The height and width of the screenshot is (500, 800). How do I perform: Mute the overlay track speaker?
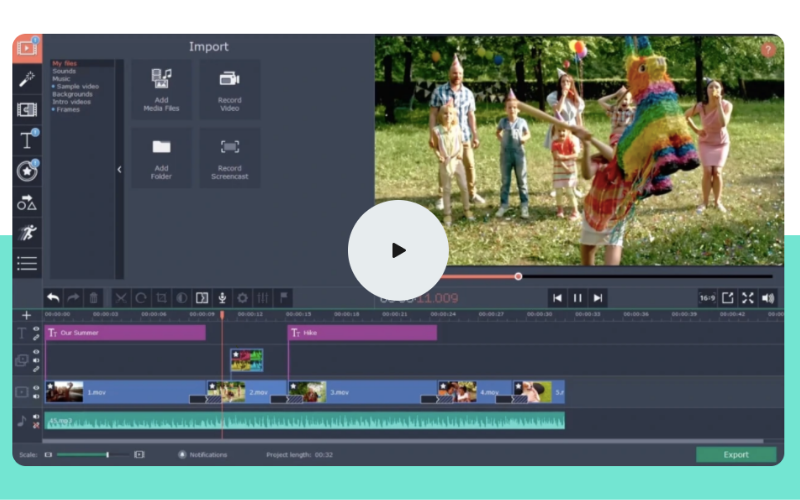tap(36, 361)
